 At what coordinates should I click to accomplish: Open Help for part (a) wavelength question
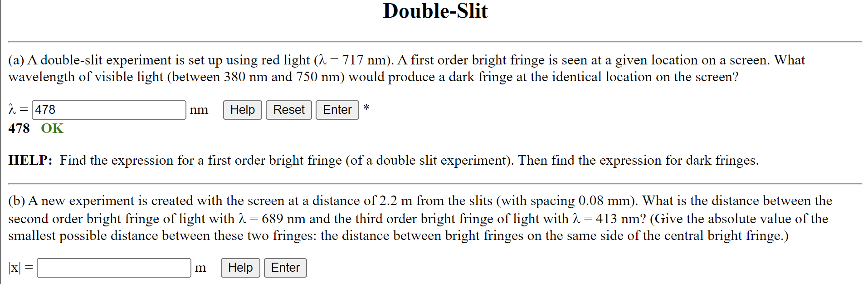point(242,110)
